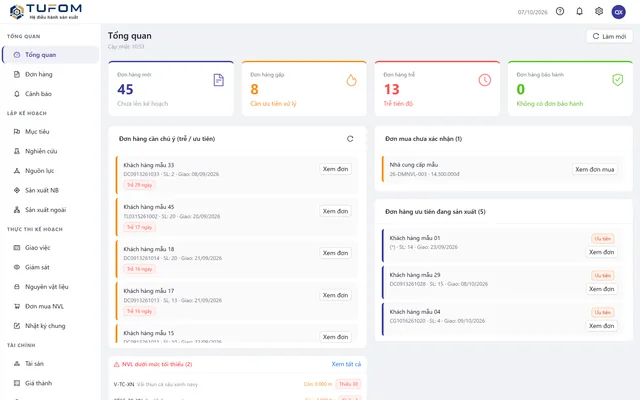
Task: Open Đơn hàng in the sidebar
Action: (x=51, y=74)
